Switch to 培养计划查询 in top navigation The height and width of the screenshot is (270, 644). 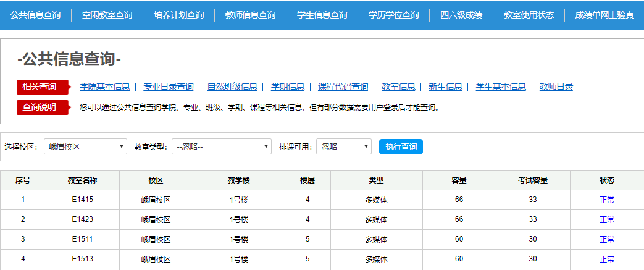click(x=178, y=15)
